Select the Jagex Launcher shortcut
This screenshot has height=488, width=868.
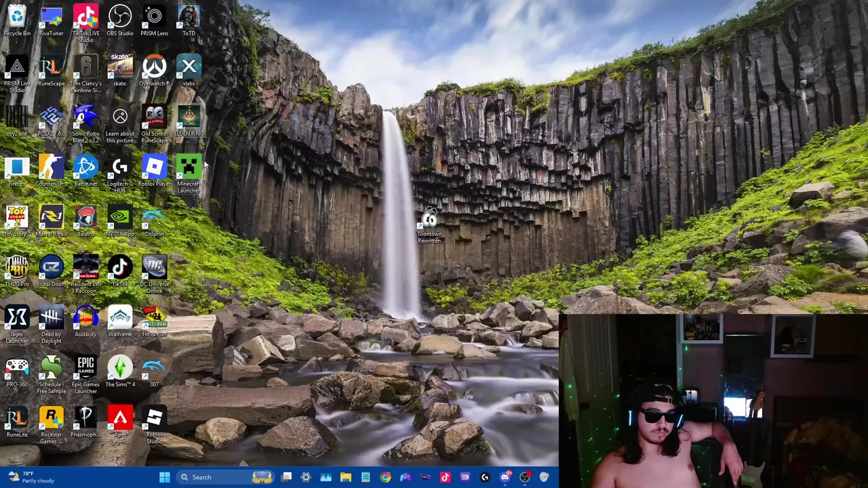17,325
